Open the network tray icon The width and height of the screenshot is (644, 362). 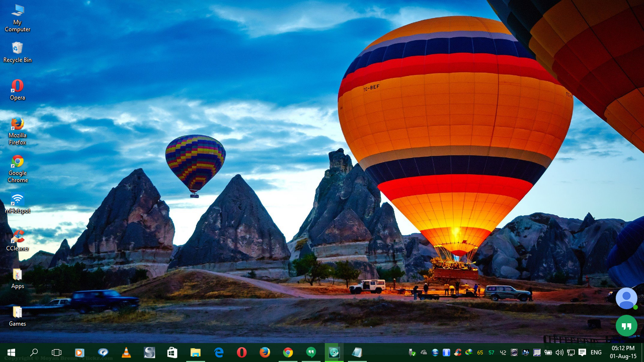tap(571, 352)
